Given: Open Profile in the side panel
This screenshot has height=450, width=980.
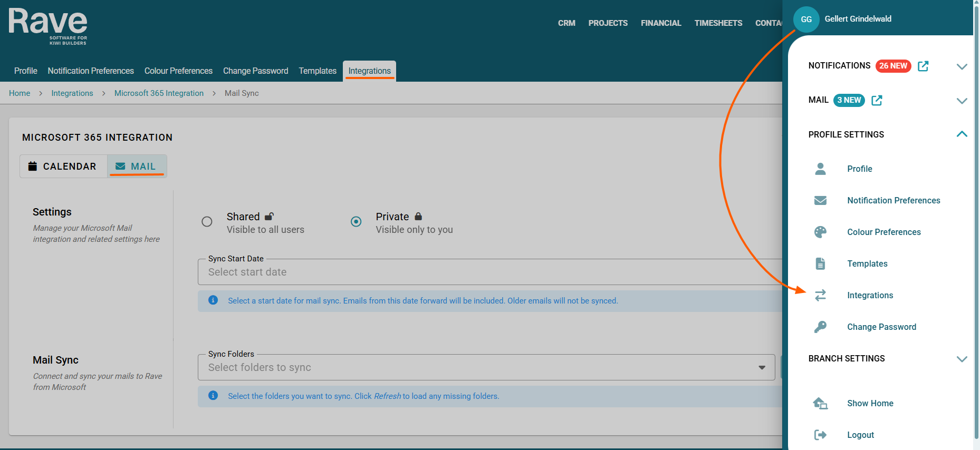Looking at the screenshot, I should pos(860,169).
